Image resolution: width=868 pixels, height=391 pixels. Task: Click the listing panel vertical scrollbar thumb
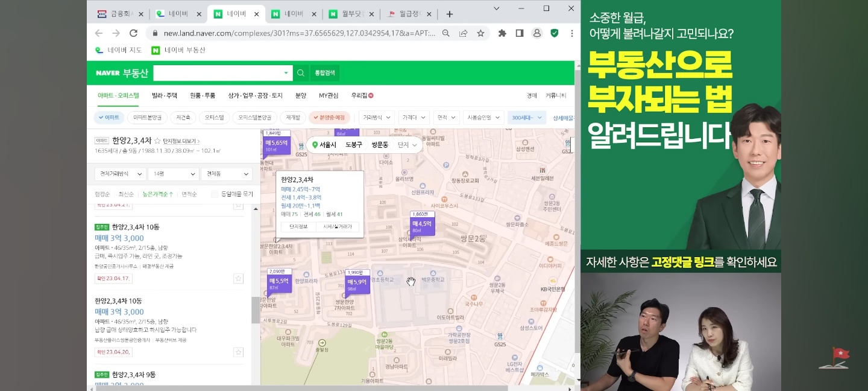(255, 310)
